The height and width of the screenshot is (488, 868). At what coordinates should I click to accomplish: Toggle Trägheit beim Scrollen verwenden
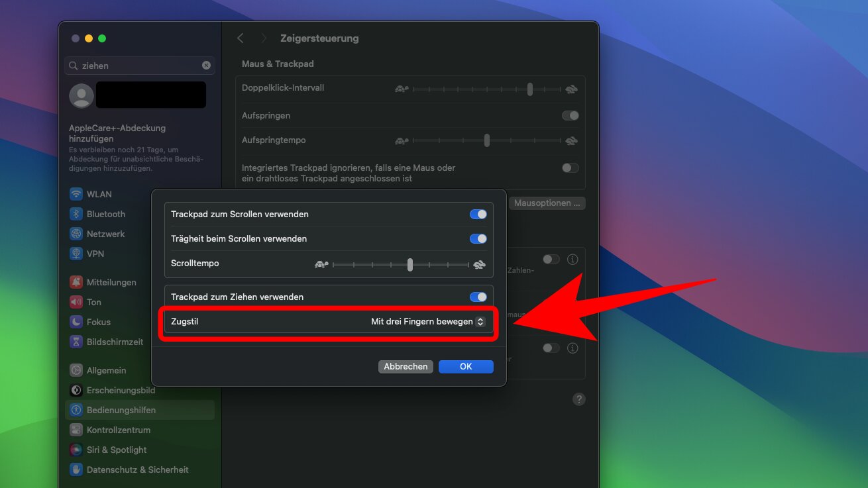tap(478, 239)
